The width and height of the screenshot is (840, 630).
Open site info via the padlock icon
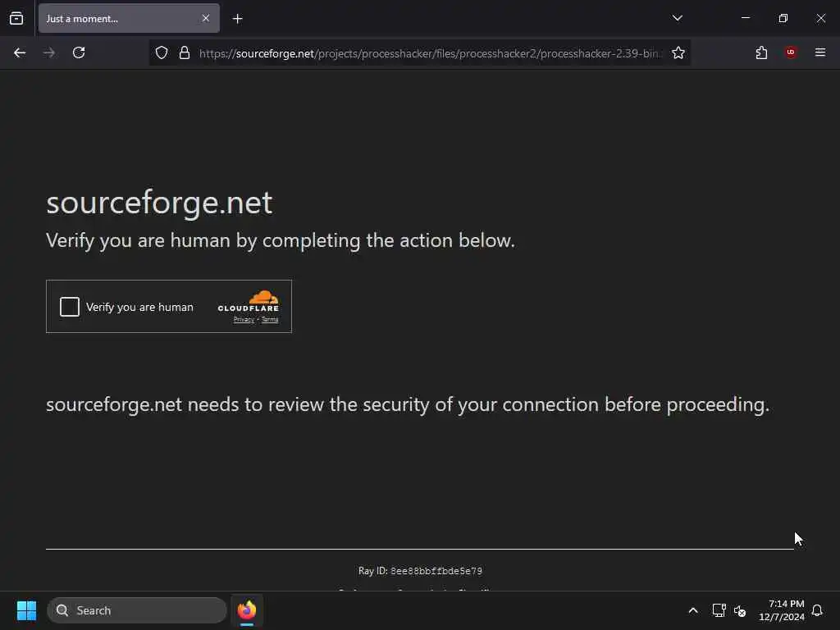click(x=185, y=52)
